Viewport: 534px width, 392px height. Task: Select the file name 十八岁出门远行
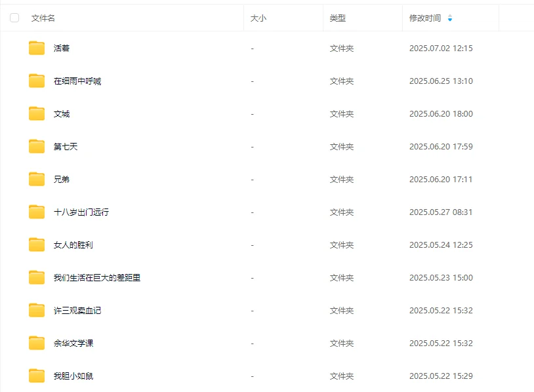[81, 212]
